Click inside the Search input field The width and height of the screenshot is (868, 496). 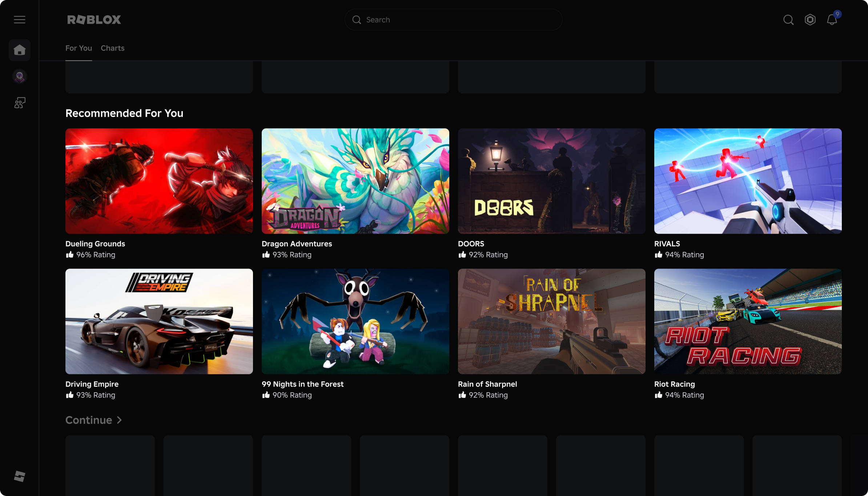pyautogui.click(x=454, y=20)
